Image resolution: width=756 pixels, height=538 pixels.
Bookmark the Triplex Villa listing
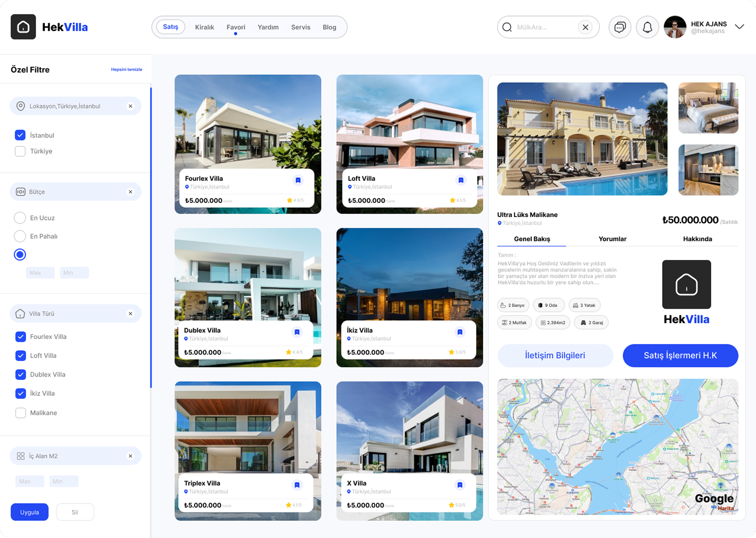[x=297, y=485]
